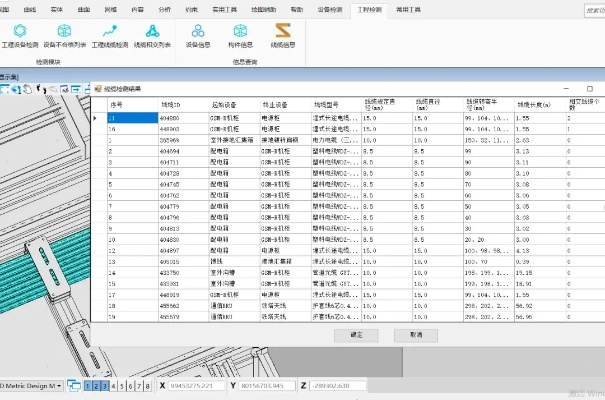Switch to the 常用工具 ribbon tab
Viewport: 605px width, 400px height.
pos(410,7)
